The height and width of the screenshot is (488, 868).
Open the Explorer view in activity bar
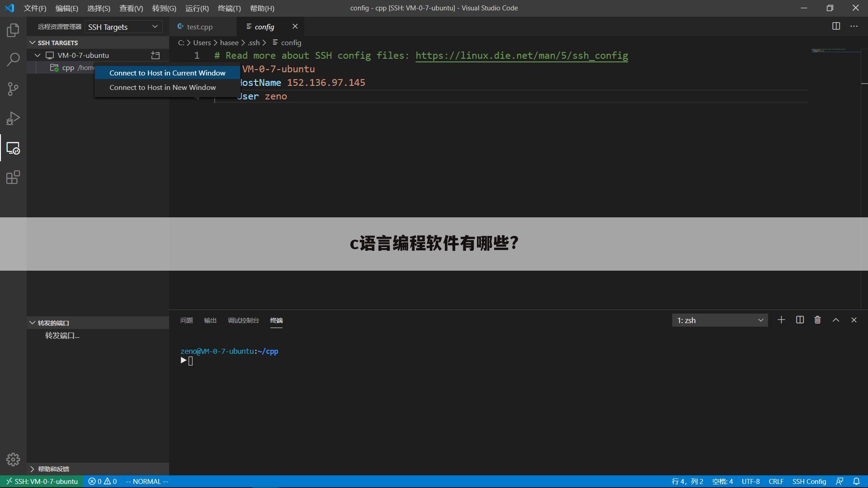click(13, 30)
